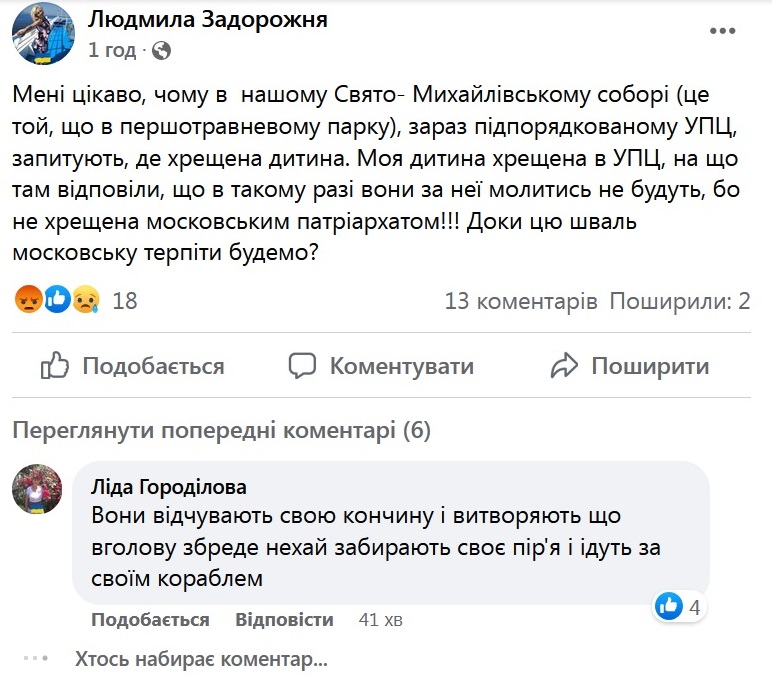772x676 pixels.
Task: Click the thumbs-up reaction icon under post
Action: coord(58,299)
